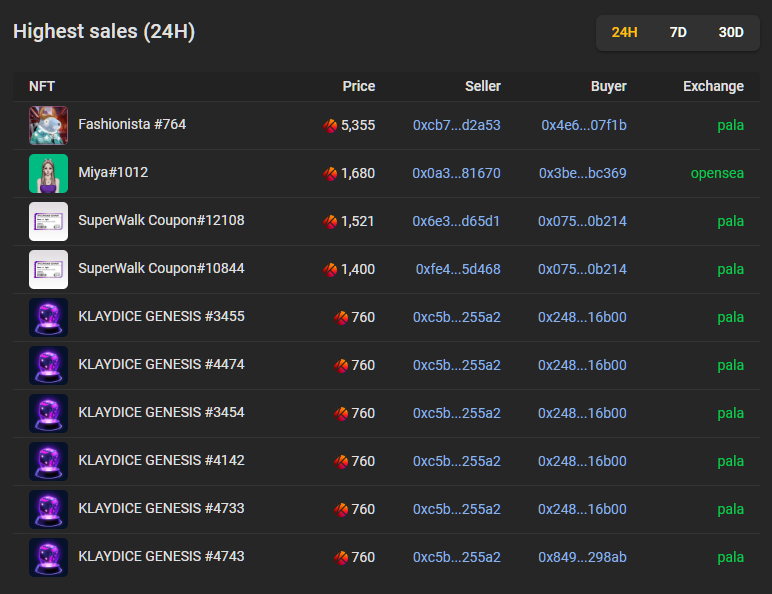Open SuperWalk Coupon#12108 name link
This screenshot has height=594, width=772.
point(161,220)
